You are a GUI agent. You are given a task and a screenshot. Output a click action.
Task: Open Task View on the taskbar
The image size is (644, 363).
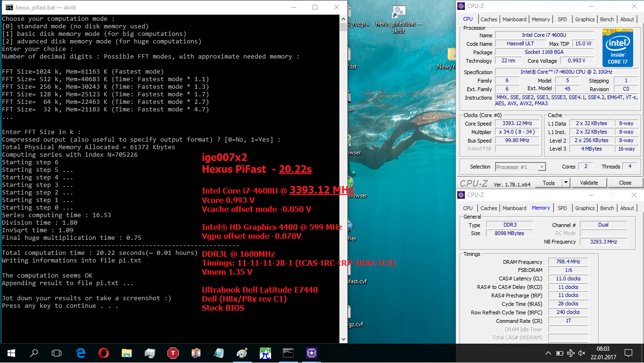(57, 353)
